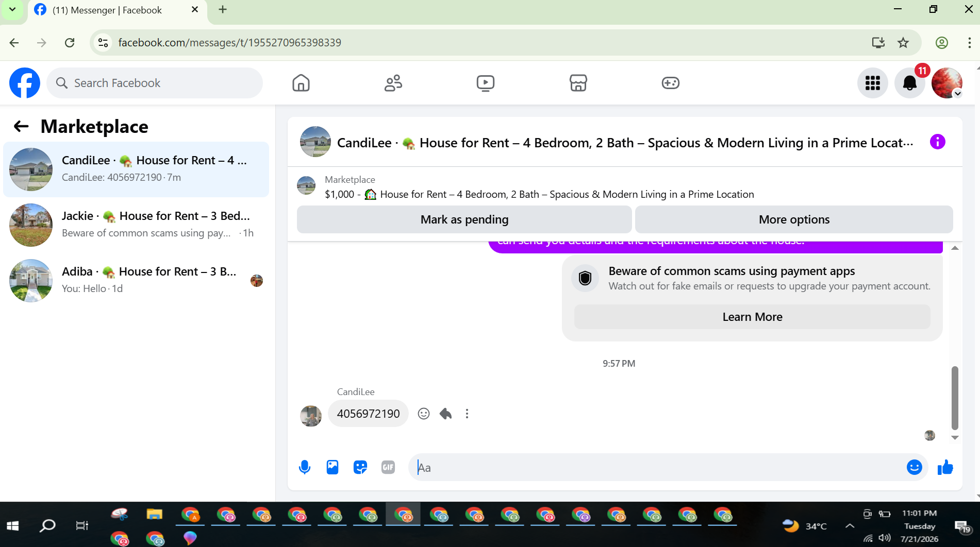Reload the page in browser
This screenshot has height=547, width=980.
[70, 43]
